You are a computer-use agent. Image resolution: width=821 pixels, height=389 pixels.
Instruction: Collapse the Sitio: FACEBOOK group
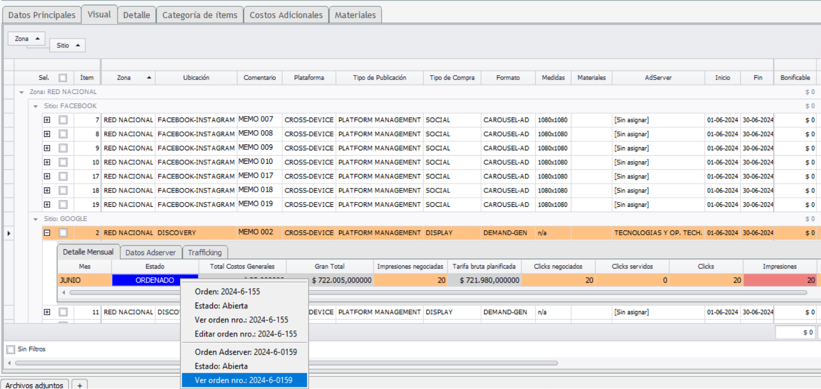(x=35, y=106)
